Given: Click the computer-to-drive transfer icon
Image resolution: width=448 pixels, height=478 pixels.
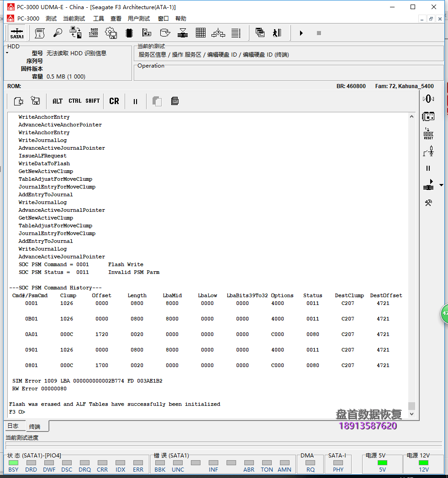Looking at the screenshot, I should (x=75, y=32).
